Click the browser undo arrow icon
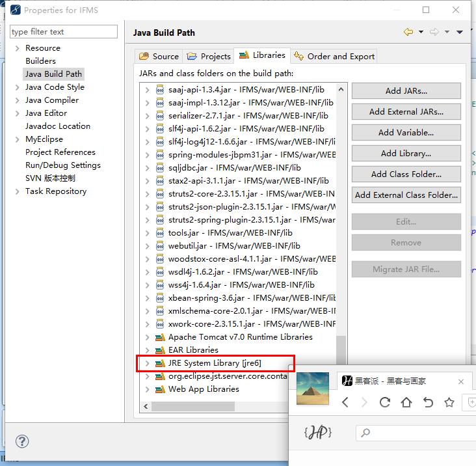 tap(428, 402)
